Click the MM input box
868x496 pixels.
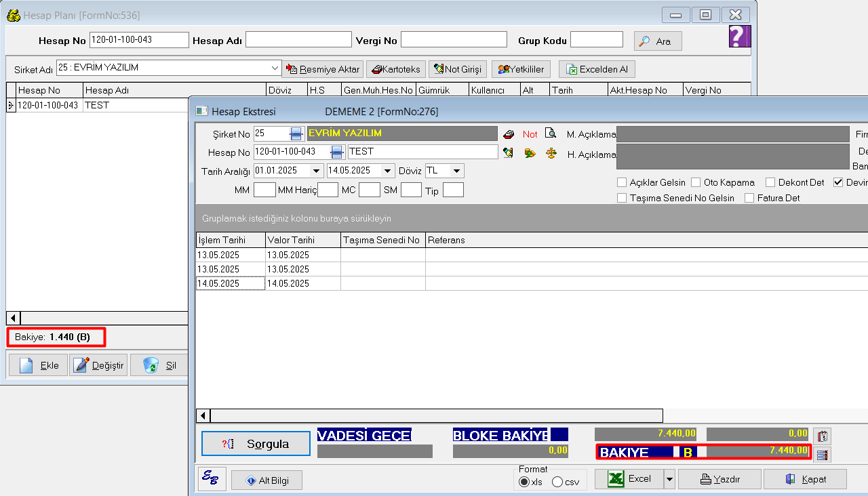pyautogui.click(x=264, y=190)
